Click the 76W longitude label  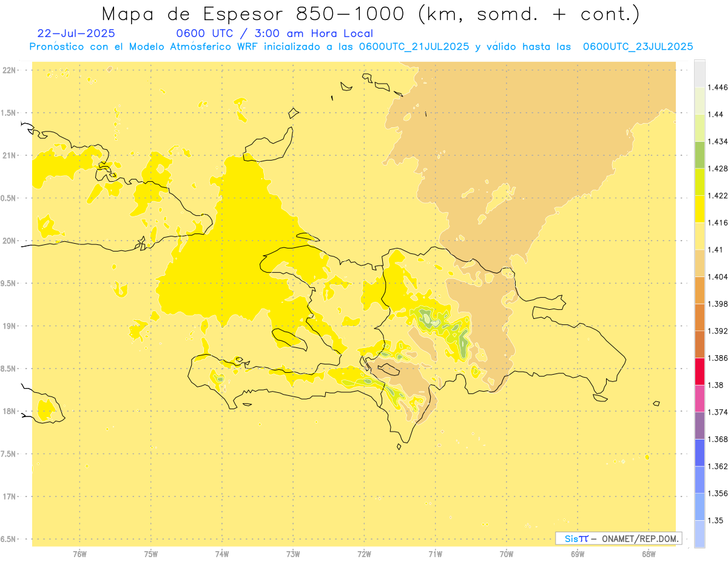coord(79,554)
